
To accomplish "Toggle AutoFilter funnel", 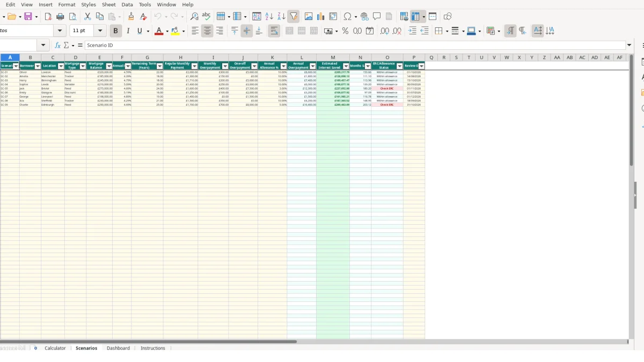I will coord(294,17).
